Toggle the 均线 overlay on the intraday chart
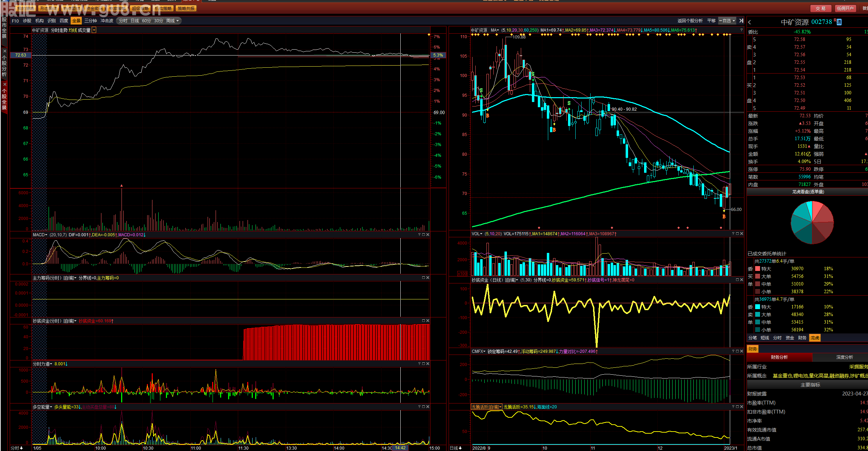The width and height of the screenshot is (868, 451). (73, 31)
